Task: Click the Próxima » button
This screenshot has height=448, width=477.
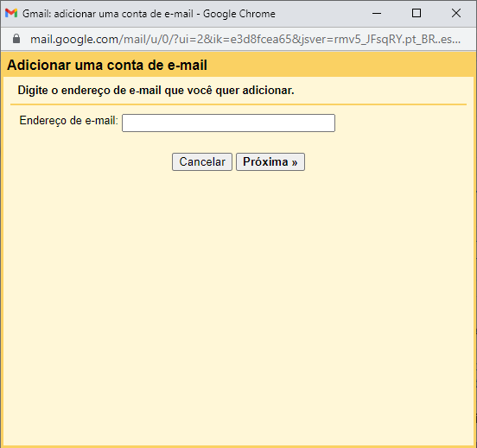Action: (x=270, y=161)
